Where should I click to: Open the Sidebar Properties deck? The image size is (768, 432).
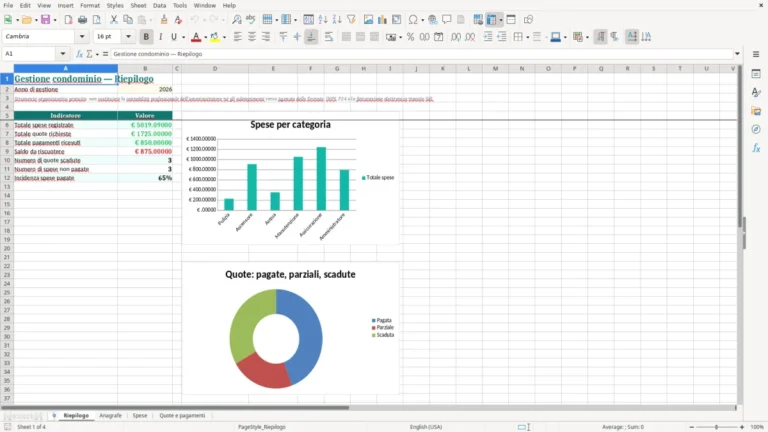[756, 74]
